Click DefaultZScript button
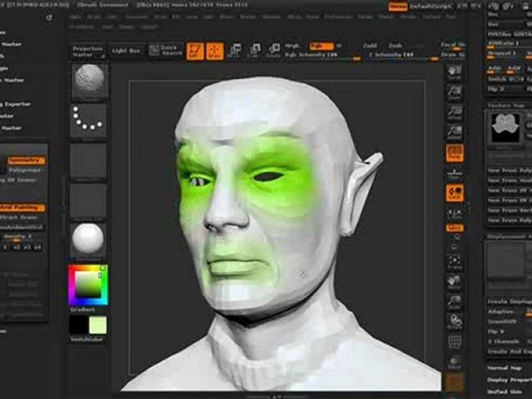532x399 pixels. (x=431, y=7)
